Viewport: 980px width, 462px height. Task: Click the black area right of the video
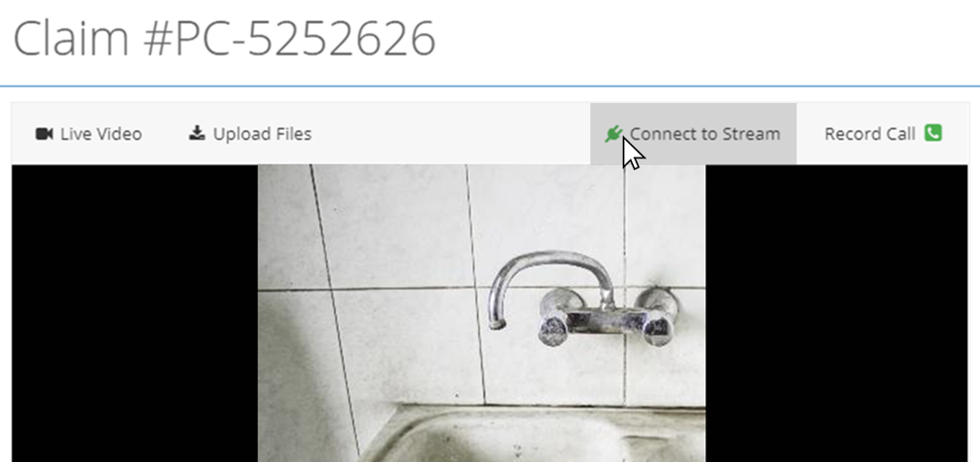click(x=836, y=313)
